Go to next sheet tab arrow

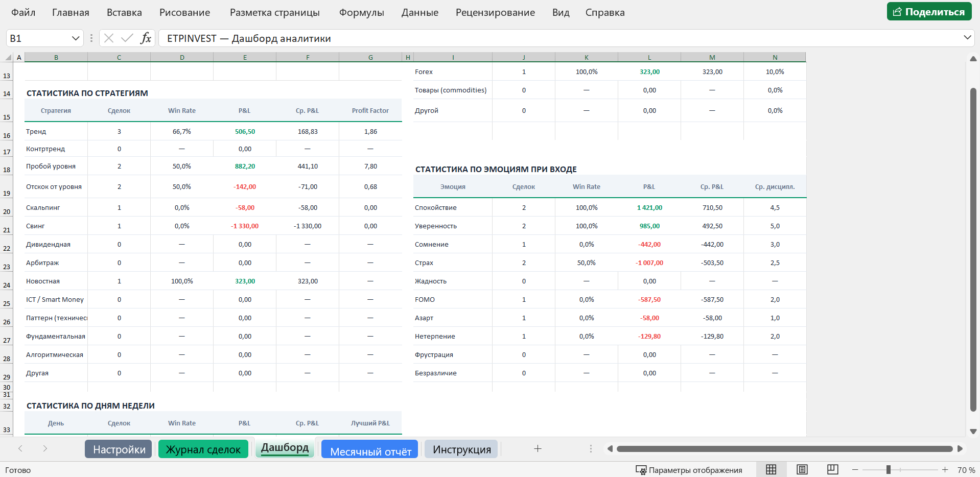[45, 448]
